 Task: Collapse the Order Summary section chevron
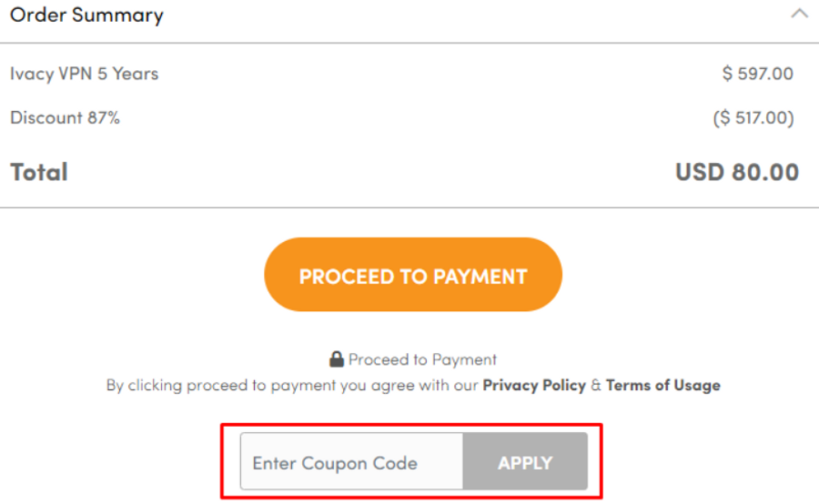799,14
